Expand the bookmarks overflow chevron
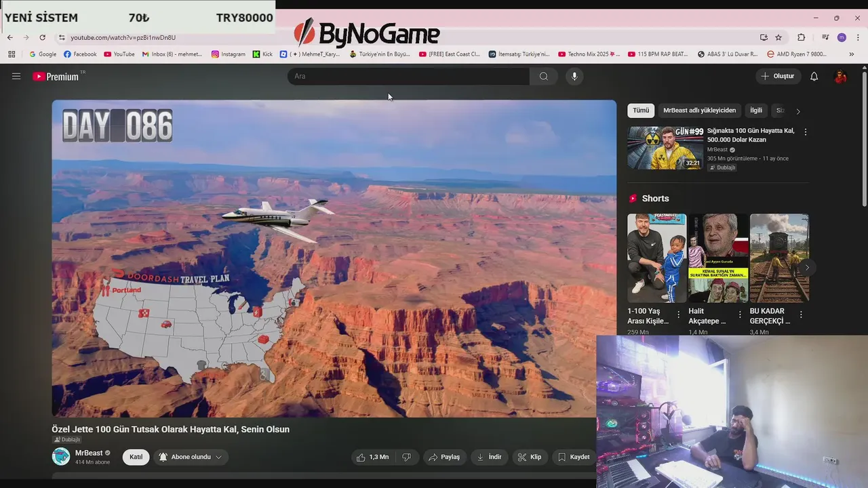This screenshot has width=868, height=488. (852, 54)
